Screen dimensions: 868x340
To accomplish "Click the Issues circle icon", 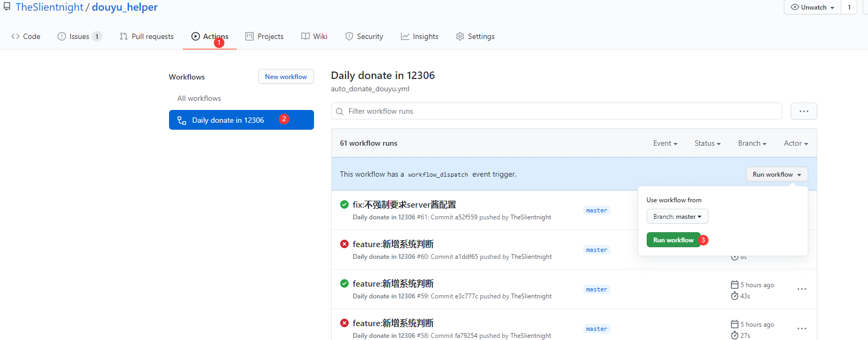I will tap(62, 36).
